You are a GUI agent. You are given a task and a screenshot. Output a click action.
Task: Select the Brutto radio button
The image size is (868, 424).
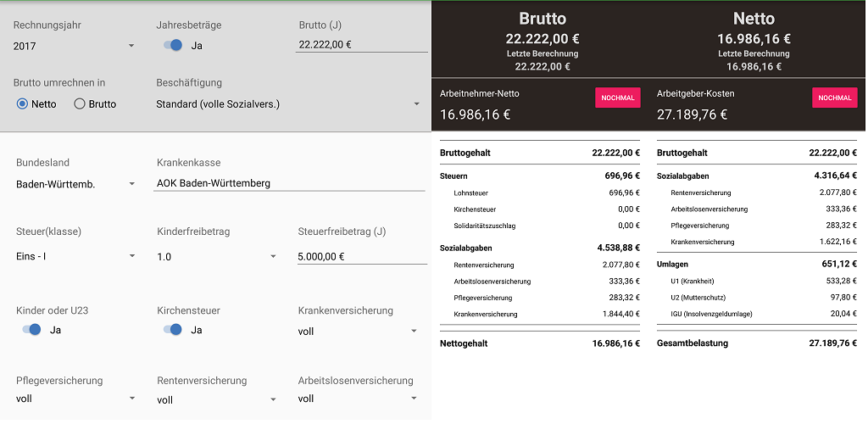point(81,104)
